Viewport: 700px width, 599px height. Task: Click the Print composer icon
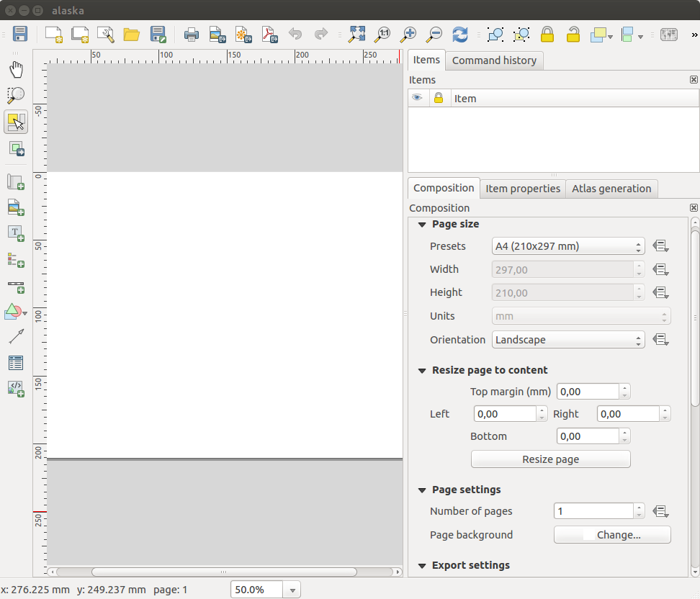[191, 34]
